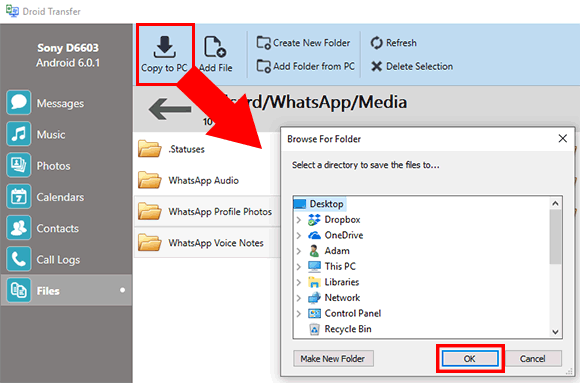Viewport: 580px width, 383px height.
Task: Click Add Folder from PC toolbar item
Action: [x=306, y=66]
